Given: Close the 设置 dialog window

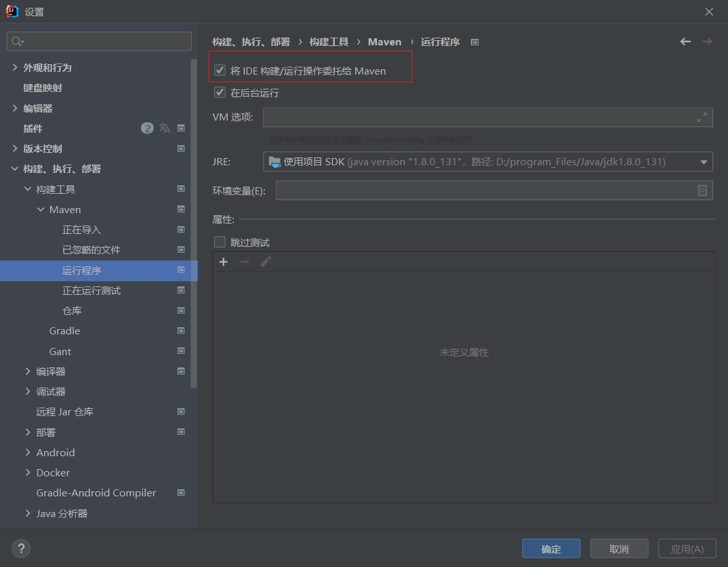Looking at the screenshot, I should [709, 12].
